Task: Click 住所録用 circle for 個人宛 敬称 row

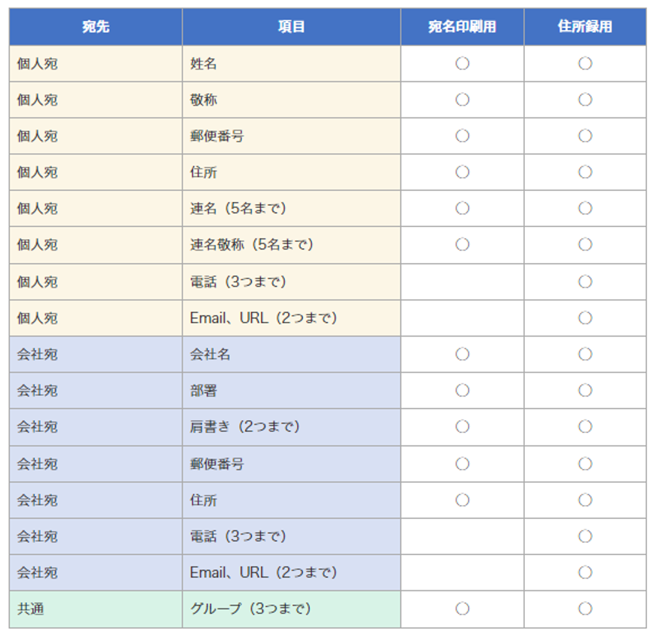Action: pyautogui.click(x=585, y=100)
